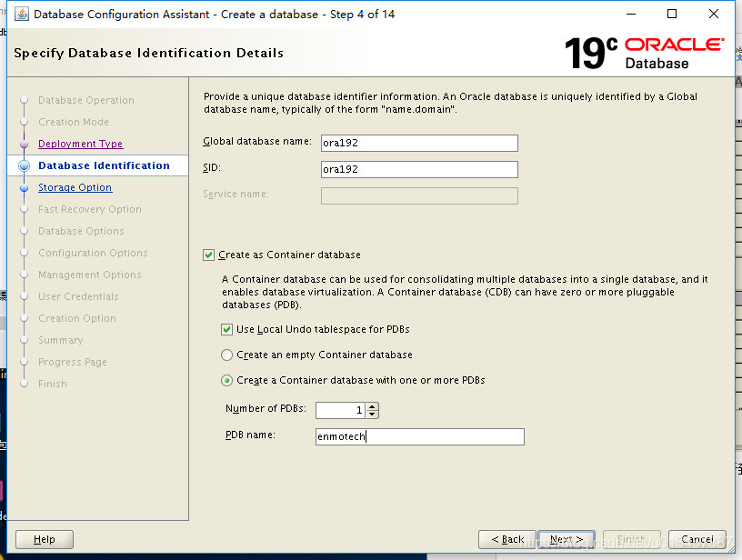Proceed with the Next button
Screen dimensions: 742x560
click(567, 539)
